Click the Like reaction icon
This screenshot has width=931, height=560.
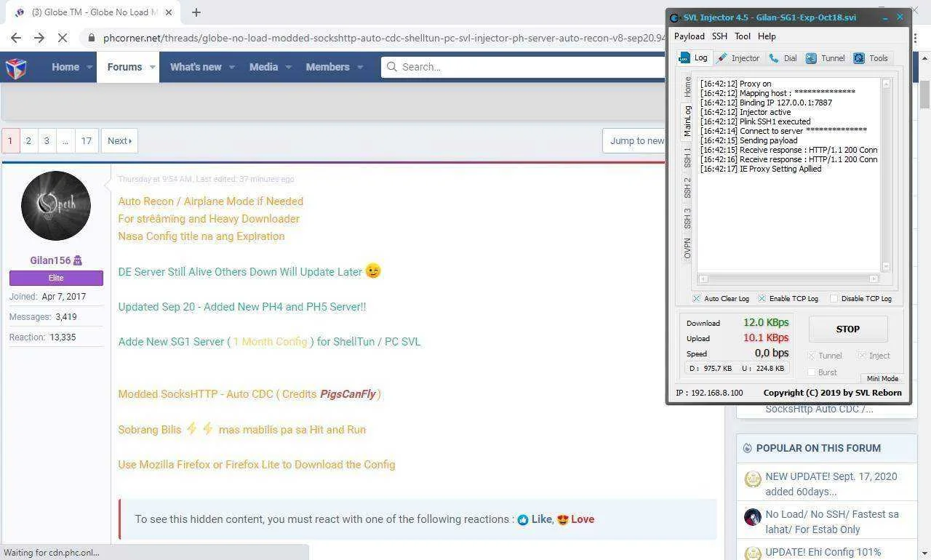click(x=523, y=520)
